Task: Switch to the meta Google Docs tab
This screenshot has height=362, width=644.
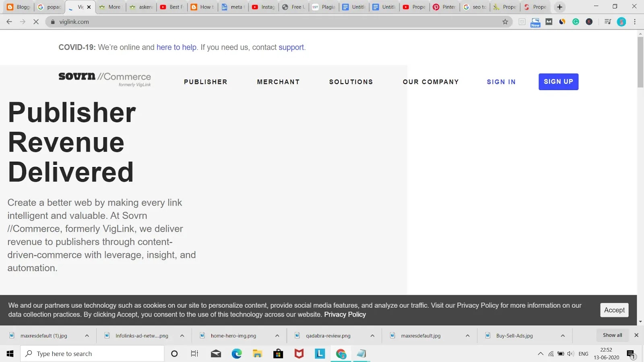Action: [233, 7]
